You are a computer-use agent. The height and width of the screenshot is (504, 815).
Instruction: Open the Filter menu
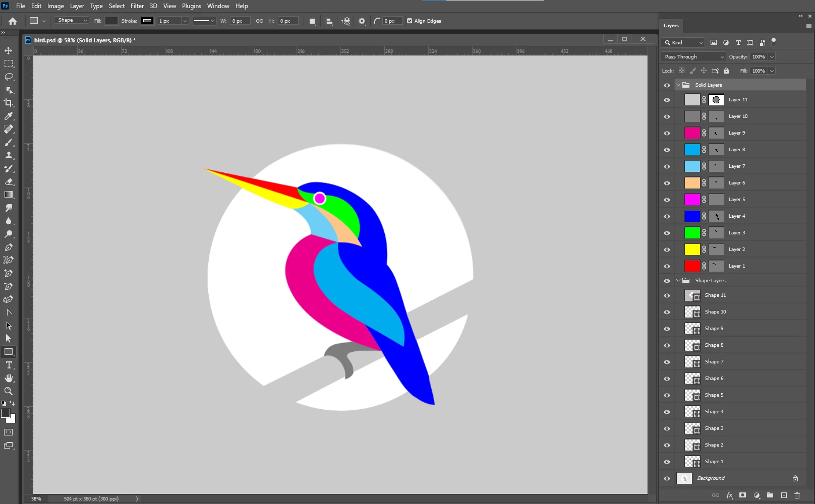pyautogui.click(x=137, y=6)
